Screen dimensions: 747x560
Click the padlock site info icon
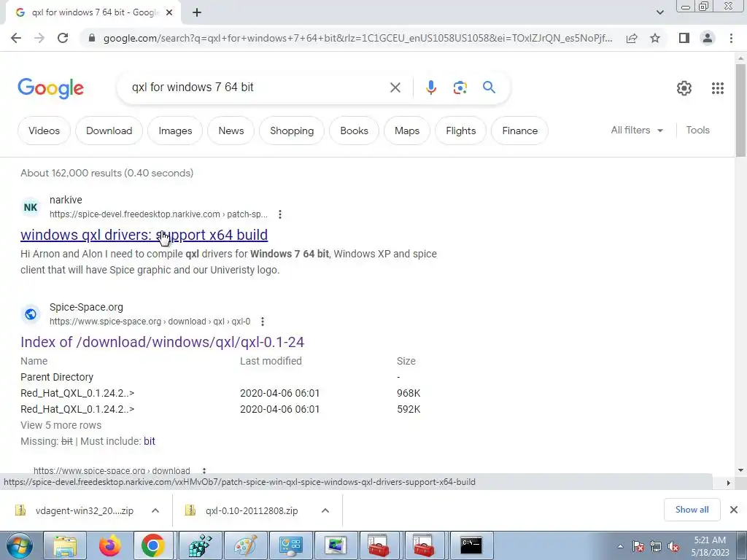(92, 38)
